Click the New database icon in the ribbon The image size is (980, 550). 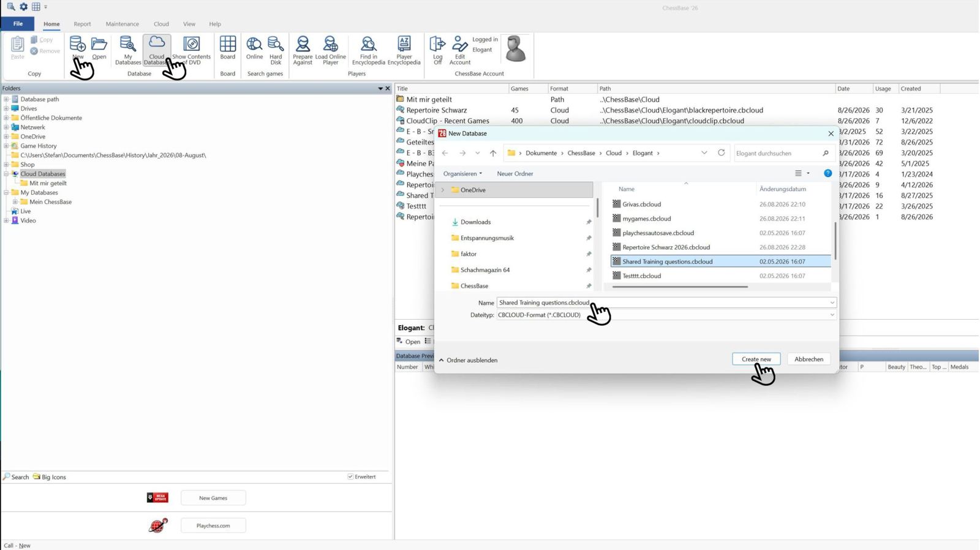click(78, 44)
